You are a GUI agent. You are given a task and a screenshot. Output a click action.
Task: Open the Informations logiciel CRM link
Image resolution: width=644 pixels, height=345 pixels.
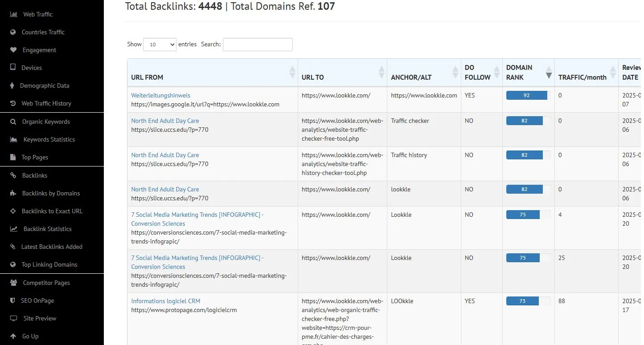pos(165,301)
